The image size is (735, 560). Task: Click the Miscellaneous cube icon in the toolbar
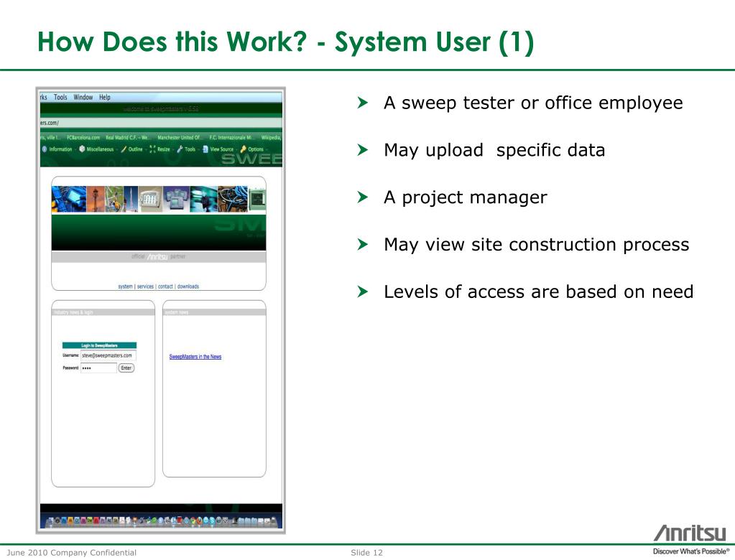[x=82, y=149]
